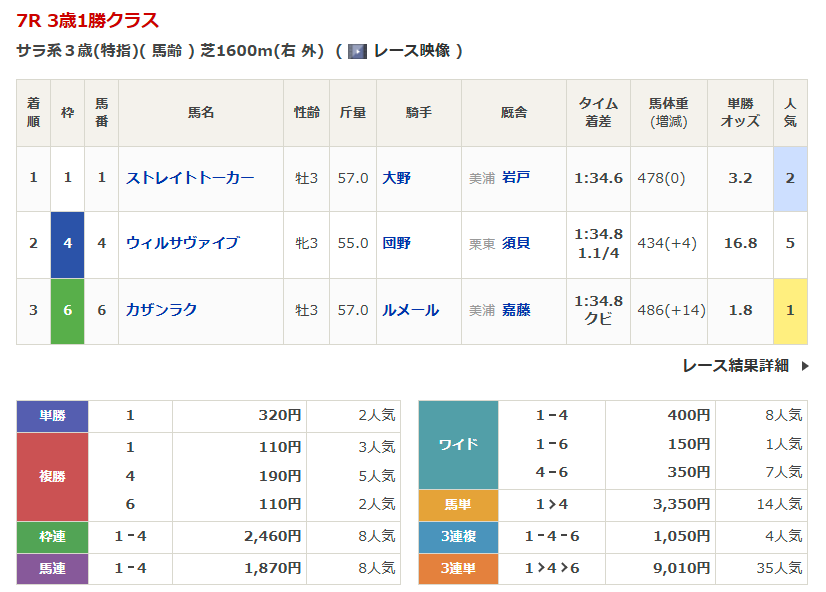Click the 3連単 payout label
This screenshot has width=826, height=592.
(458, 568)
